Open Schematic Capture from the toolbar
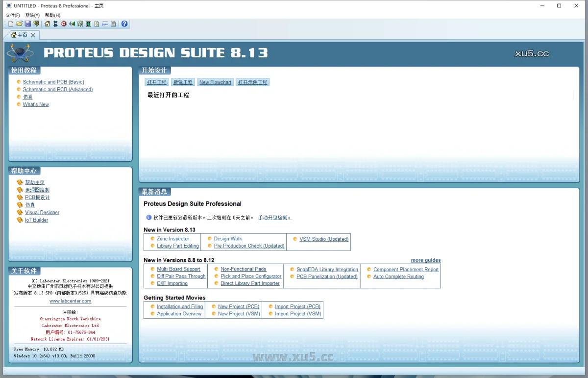 pyautogui.click(x=55, y=24)
